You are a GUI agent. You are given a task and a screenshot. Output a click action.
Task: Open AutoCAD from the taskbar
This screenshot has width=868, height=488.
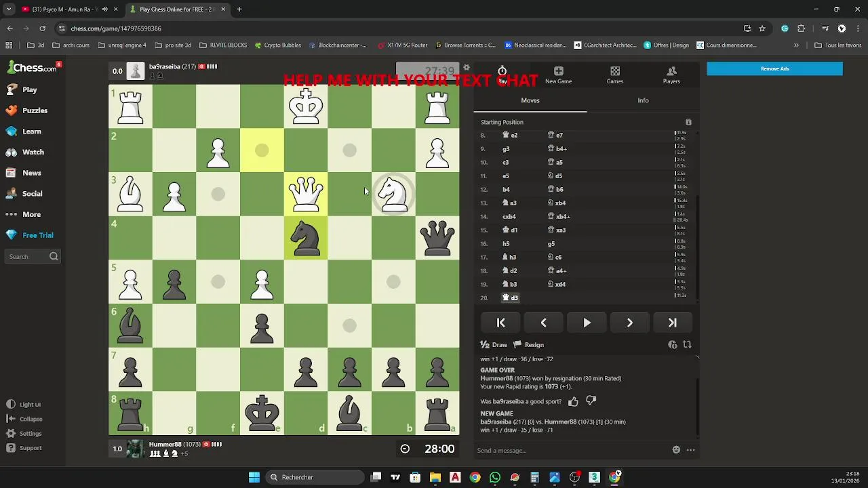(x=455, y=477)
